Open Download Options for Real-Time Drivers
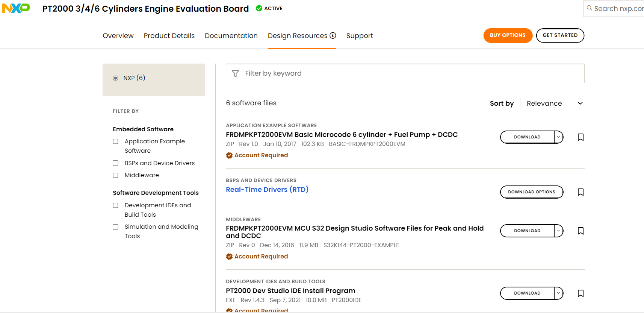The width and height of the screenshot is (644, 313). coord(532,192)
